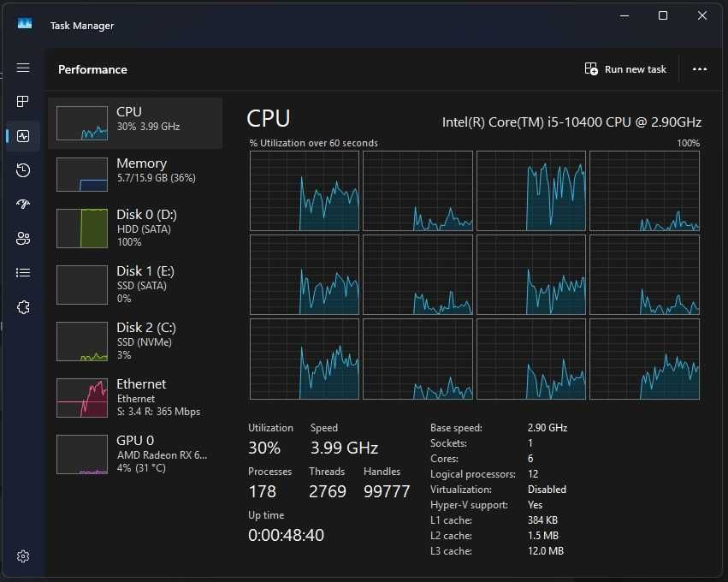Select the Ethernet performance item
The image size is (728, 582).
135,398
